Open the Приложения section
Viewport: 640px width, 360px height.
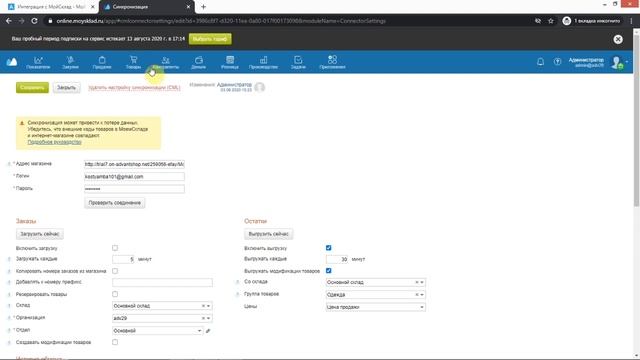[x=332, y=62]
